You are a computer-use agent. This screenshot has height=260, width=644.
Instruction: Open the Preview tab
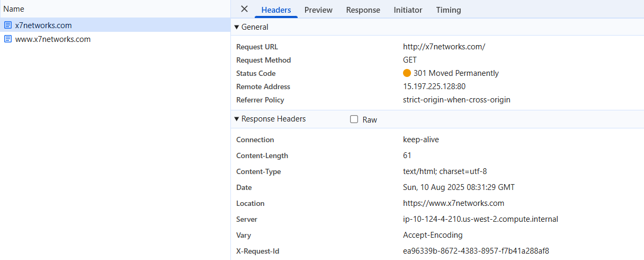pyautogui.click(x=318, y=10)
